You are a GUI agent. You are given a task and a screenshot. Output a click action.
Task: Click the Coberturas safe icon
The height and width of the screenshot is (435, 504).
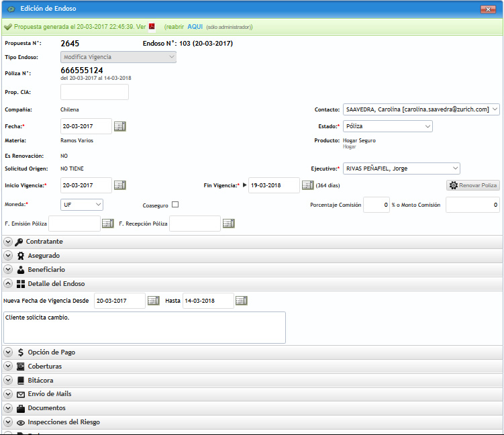(x=21, y=367)
